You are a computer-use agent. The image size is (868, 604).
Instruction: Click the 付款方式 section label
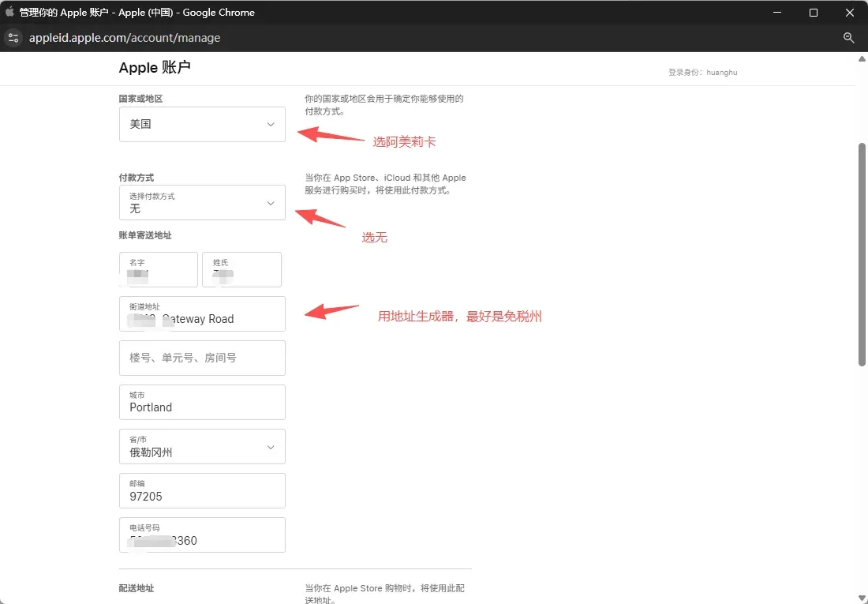tap(137, 178)
